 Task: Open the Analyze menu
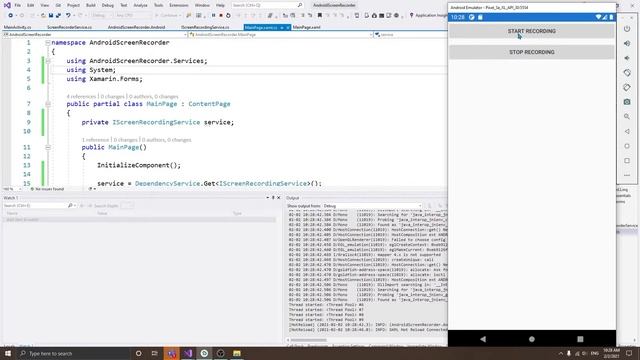[x=140, y=5]
